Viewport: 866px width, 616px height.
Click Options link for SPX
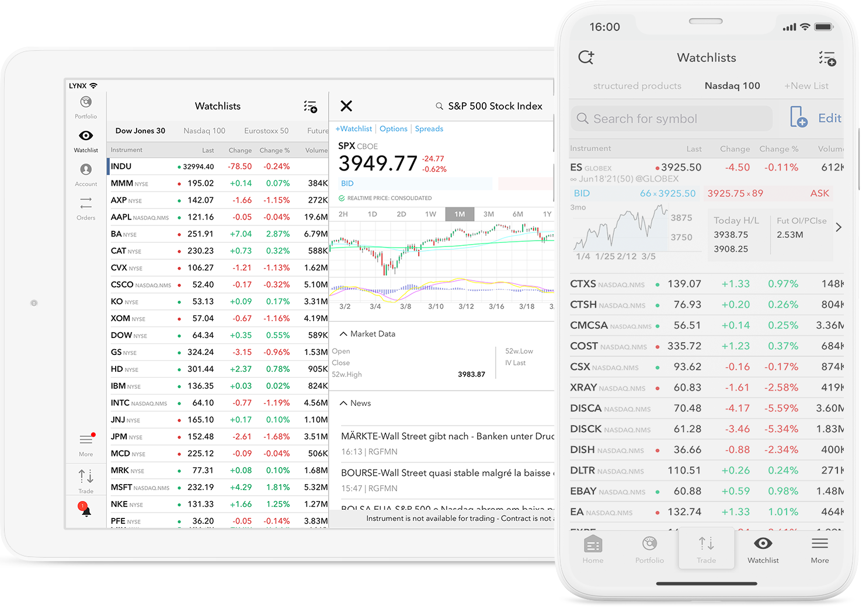point(394,129)
